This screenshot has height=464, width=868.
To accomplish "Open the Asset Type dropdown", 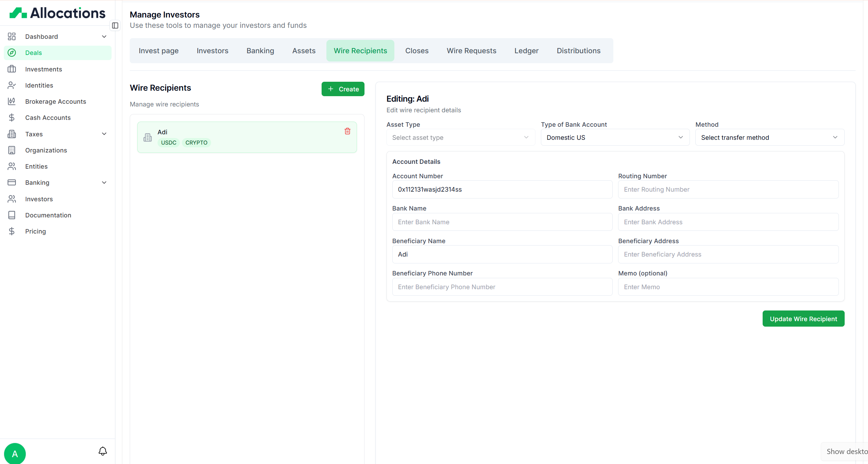I will [x=460, y=137].
